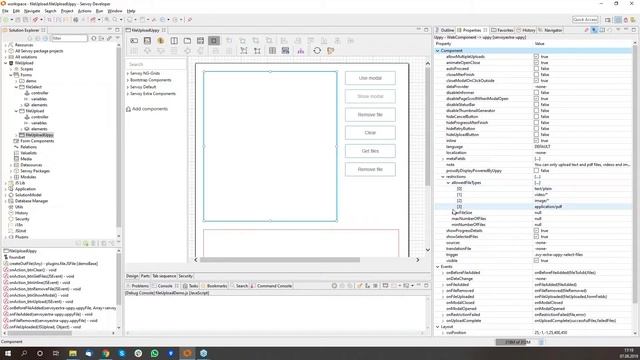Enable the autoProceed checkbox
Viewport: 640px width, 360px height.
[x=536, y=69]
